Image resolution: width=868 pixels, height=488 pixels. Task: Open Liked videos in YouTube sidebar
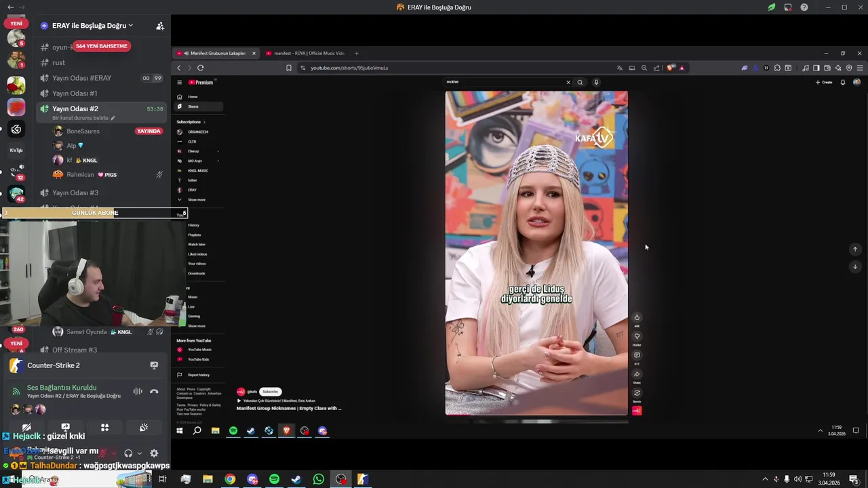[197, 254]
